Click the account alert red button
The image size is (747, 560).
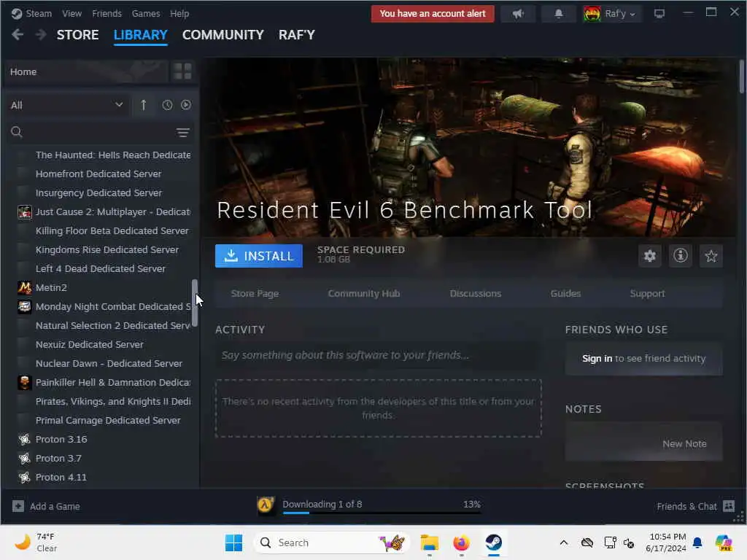tap(433, 14)
